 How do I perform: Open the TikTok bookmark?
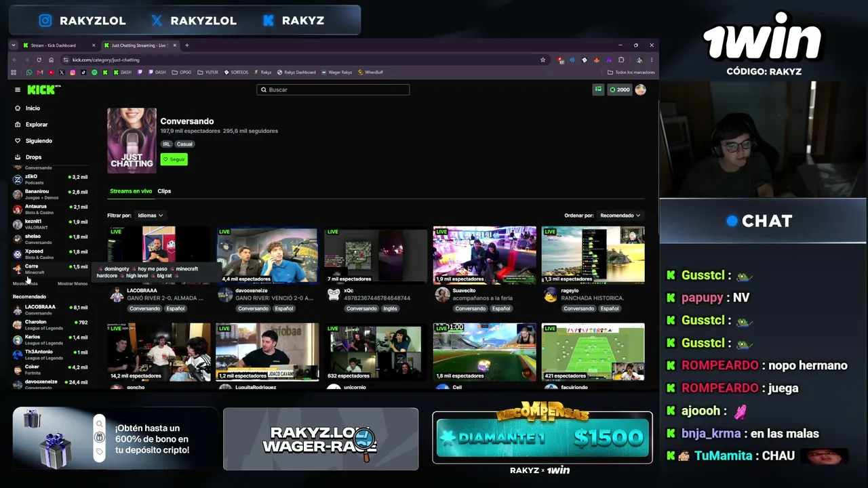(83, 73)
